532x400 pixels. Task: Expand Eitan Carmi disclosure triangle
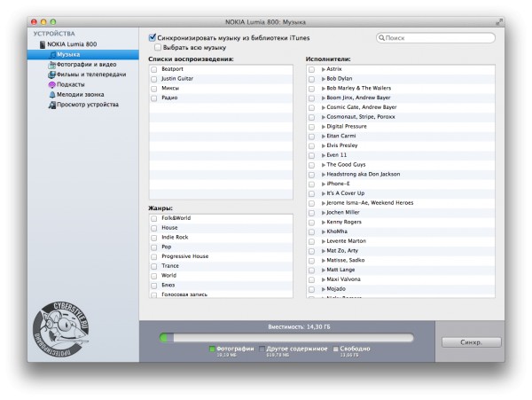click(324, 136)
